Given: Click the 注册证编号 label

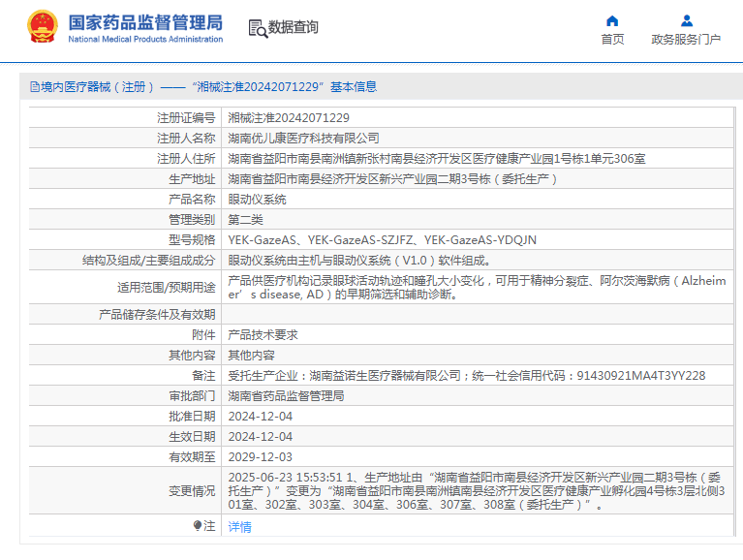Looking at the screenshot, I should pyautogui.click(x=186, y=118).
